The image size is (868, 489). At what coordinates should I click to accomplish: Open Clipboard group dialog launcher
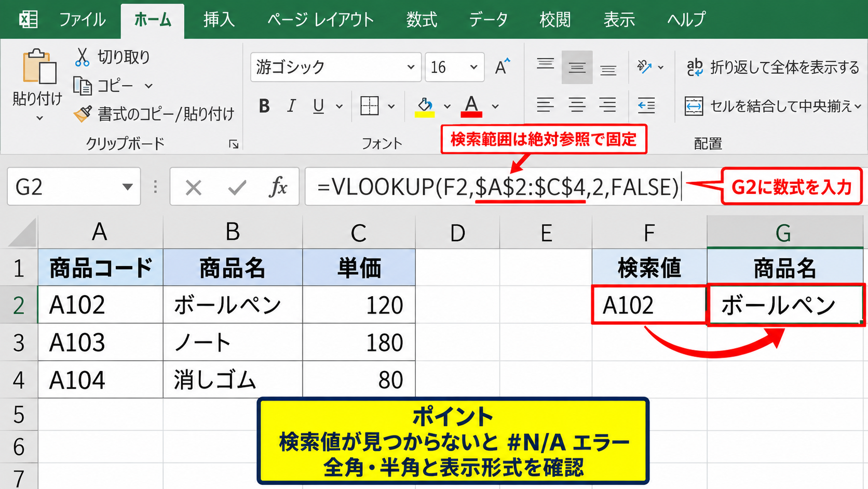[234, 144]
